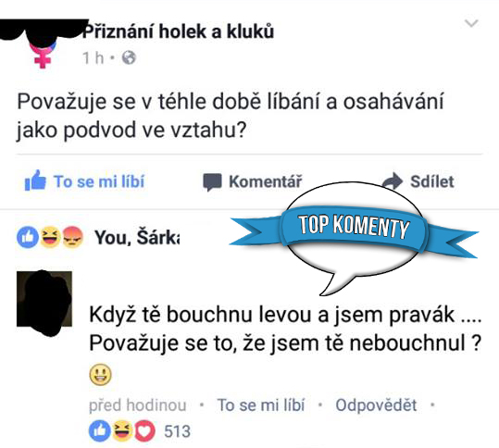
Task: Click the Komentář speech bubble icon
Action: coord(212,182)
